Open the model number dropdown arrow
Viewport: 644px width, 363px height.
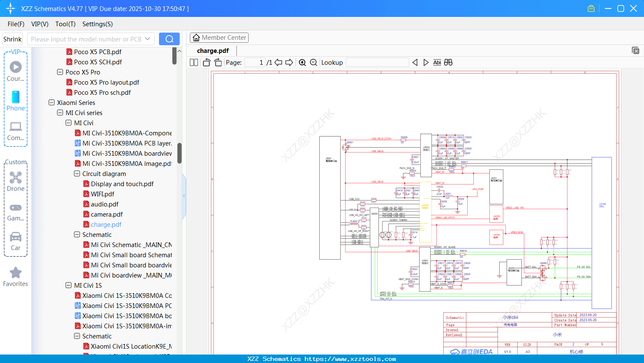click(x=148, y=39)
